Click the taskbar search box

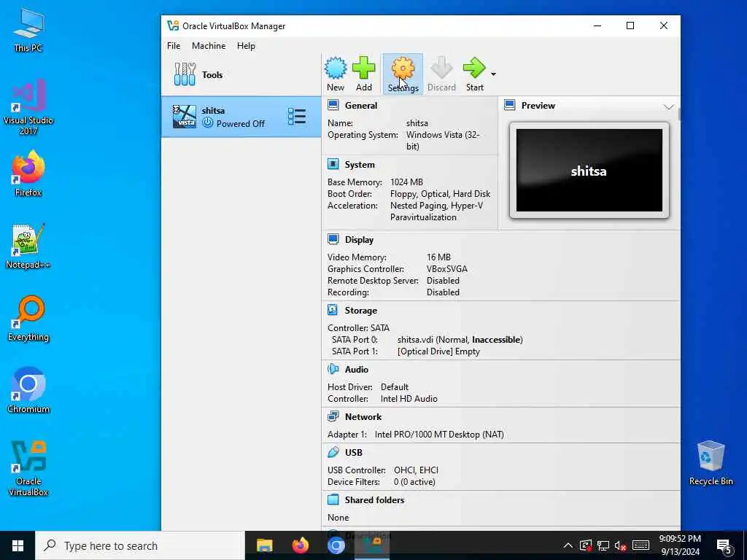[139, 545]
